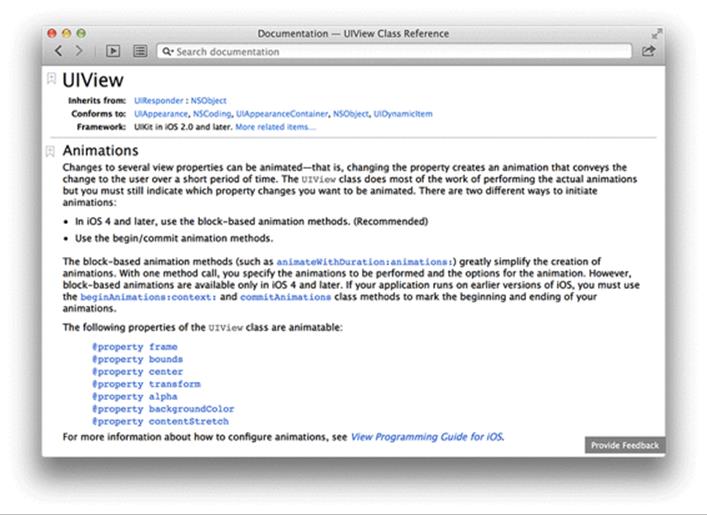Open commitAnimations method link
The image size is (707, 515).
click(286, 297)
